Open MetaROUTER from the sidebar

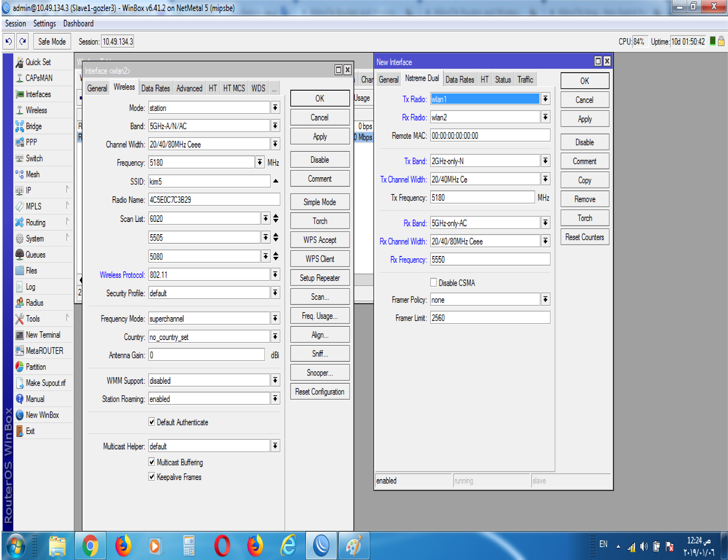point(44,351)
